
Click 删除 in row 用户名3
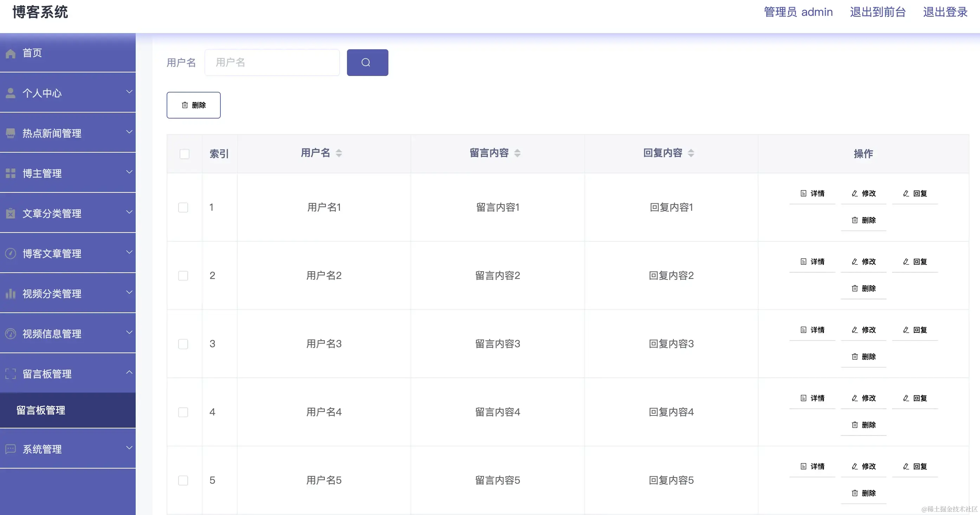(864, 357)
